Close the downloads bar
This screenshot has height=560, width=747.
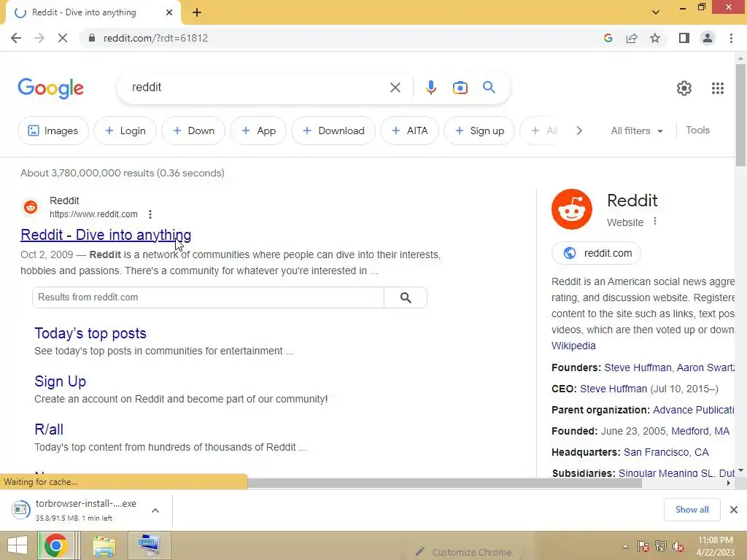coord(734,510)
